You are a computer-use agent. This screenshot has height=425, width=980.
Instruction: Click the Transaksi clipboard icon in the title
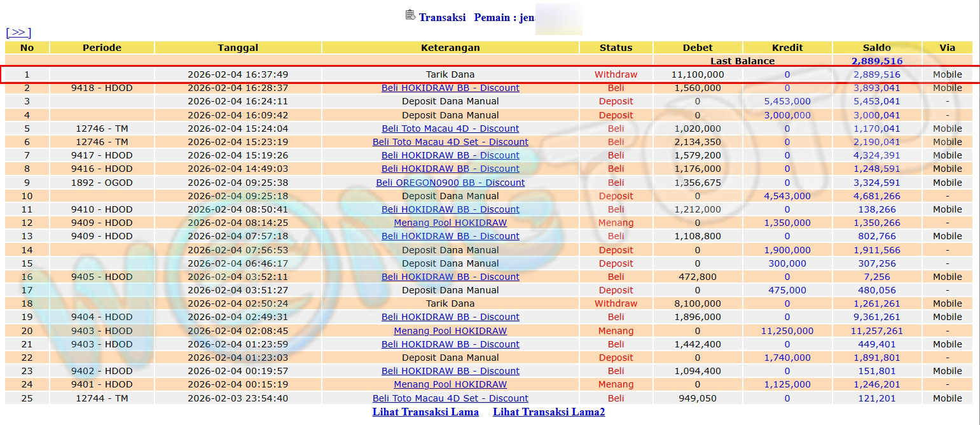click(410, 15)
